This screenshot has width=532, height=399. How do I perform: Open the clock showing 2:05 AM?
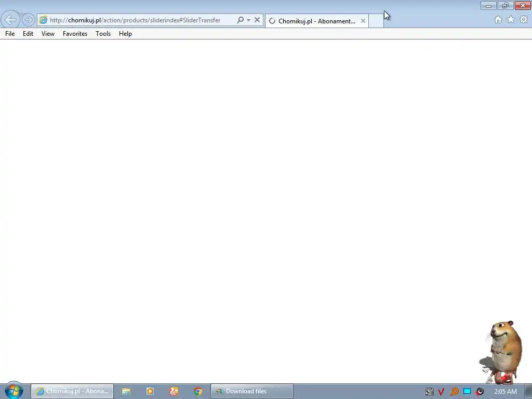(506, 392)
